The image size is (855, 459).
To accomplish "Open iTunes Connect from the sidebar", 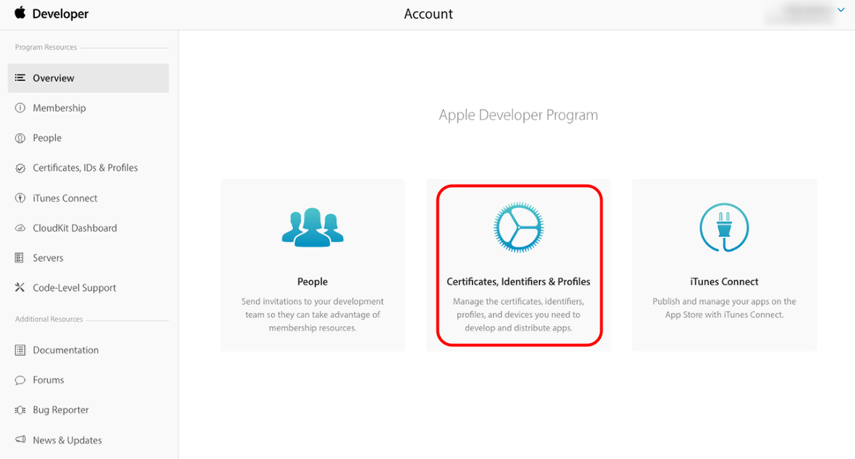I will 65,198.
